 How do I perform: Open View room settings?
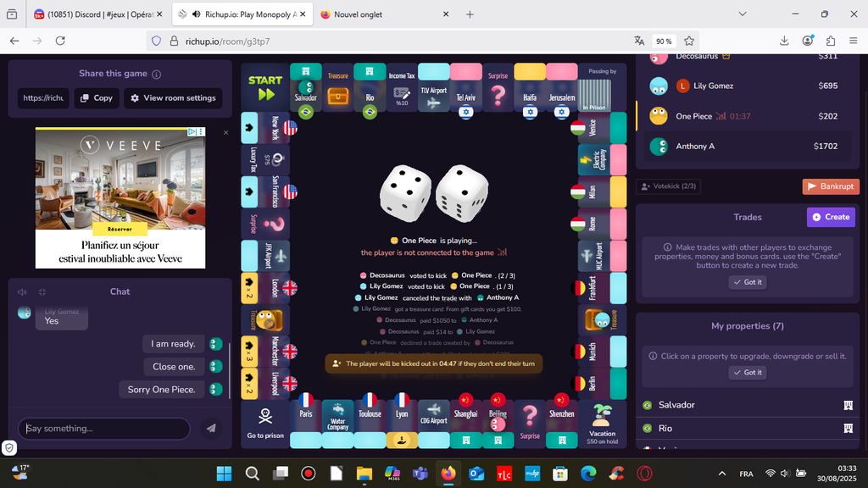click(x=173, y=98)
